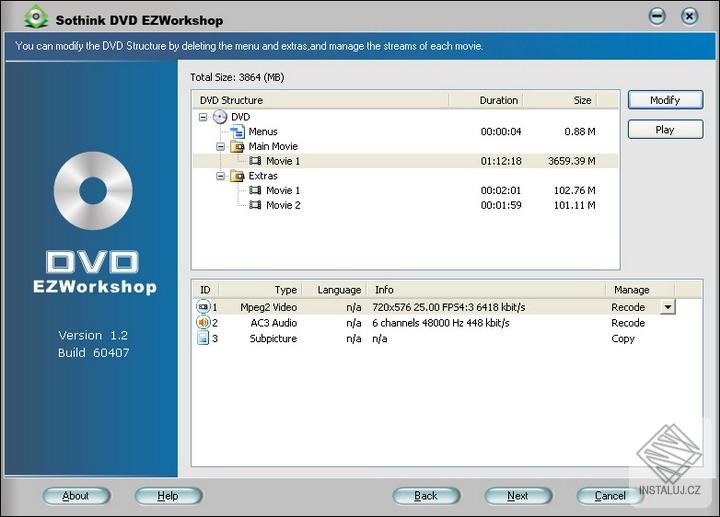Click the Info column header

point(486,290)
